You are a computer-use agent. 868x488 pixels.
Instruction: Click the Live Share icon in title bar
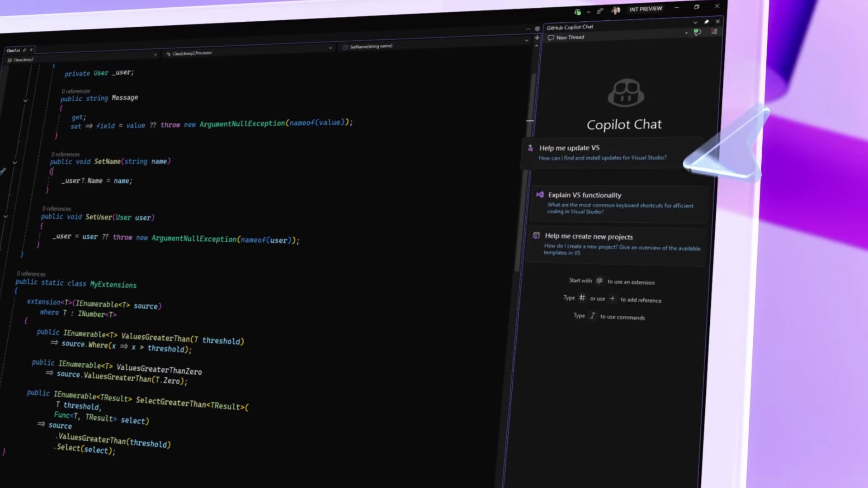tap(600, 11)
